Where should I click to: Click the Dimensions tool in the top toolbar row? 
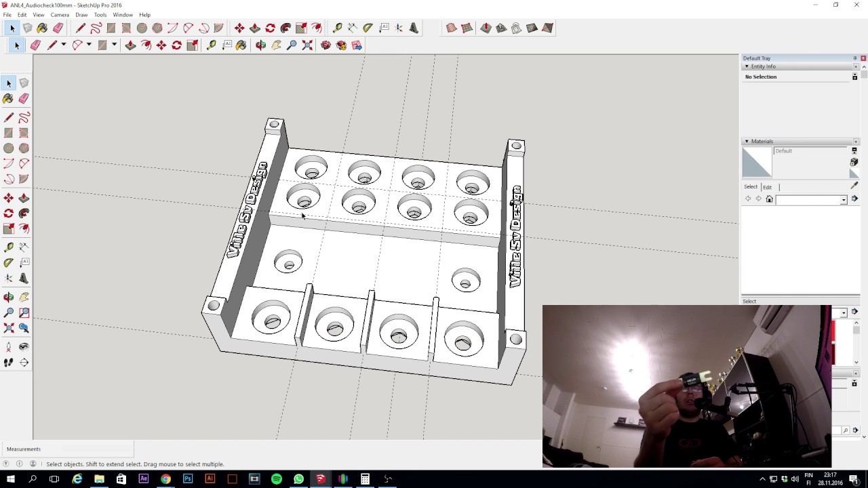352,28
